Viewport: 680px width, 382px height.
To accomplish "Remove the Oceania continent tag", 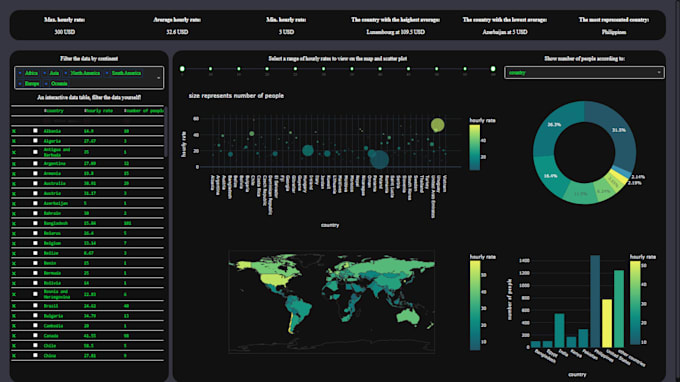I will pos(46,83).
